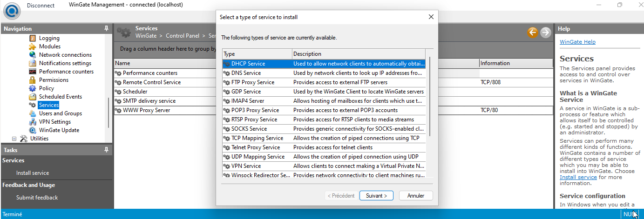Click the Logging icon in Navigation

33,38
